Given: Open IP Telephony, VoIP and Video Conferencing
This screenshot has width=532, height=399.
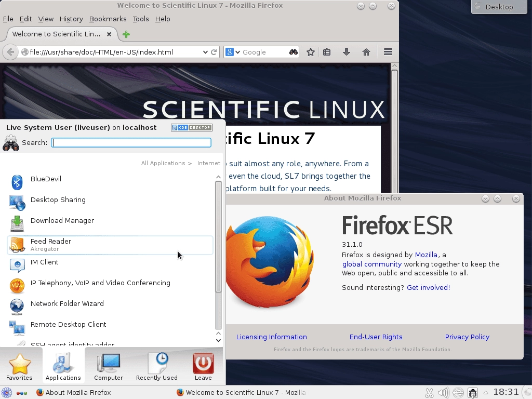Looking at the screenshot, I should pyautogui.click(x=110, y=286).
